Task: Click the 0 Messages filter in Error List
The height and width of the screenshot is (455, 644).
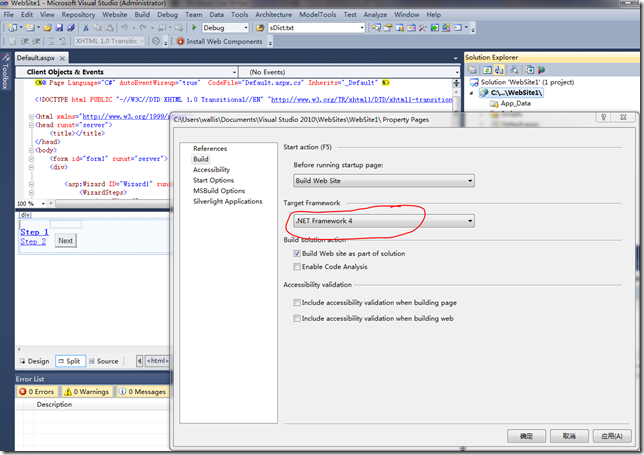Action: point(142,392)
